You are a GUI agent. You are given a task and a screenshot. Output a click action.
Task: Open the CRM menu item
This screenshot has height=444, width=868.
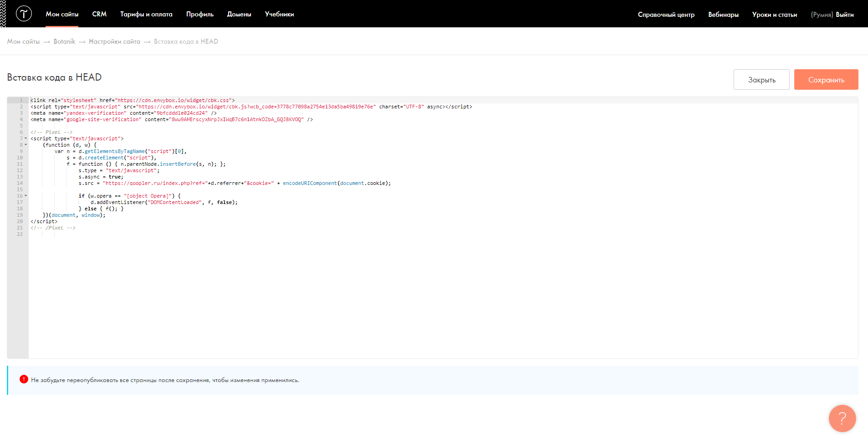(x=99, y=14)
